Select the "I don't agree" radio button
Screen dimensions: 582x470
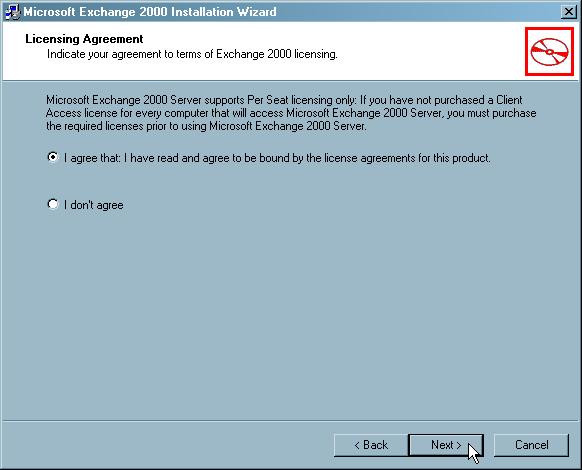53,204
